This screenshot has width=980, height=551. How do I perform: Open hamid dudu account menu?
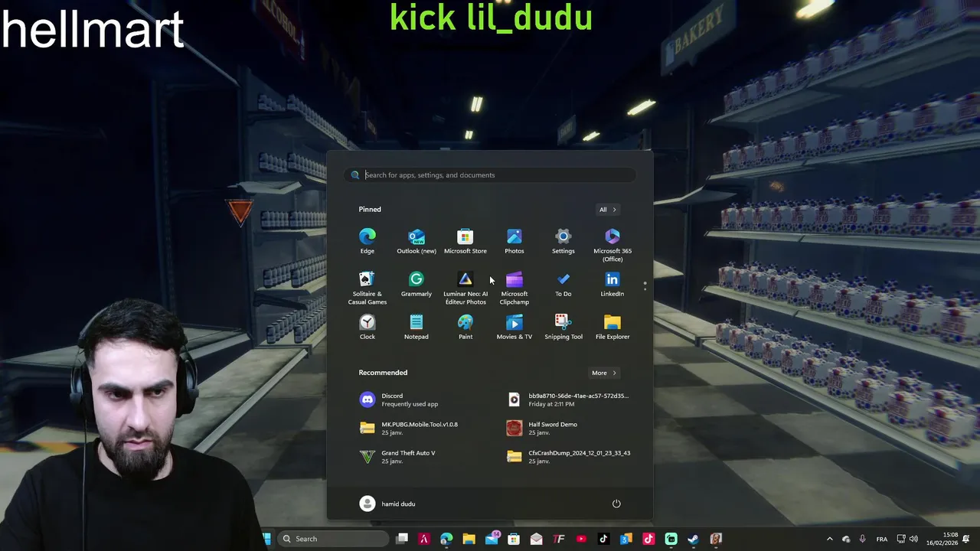click(x=388, y=504)
